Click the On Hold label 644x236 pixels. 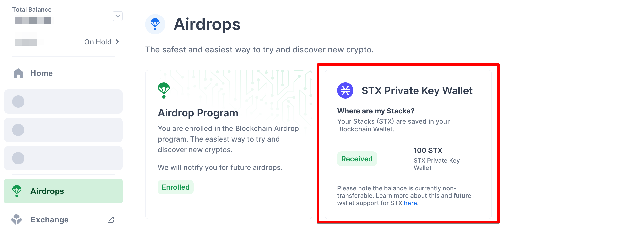point(98,42)
